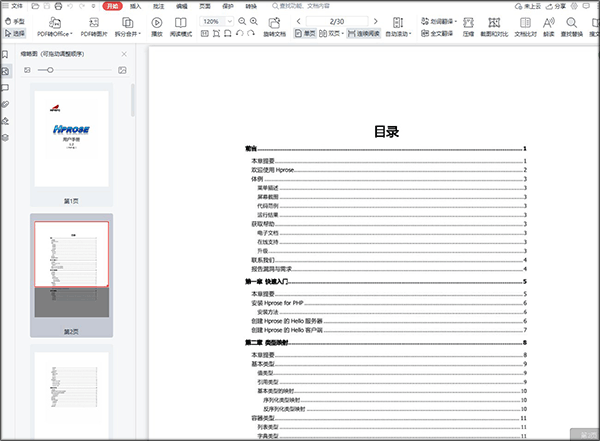Click the thumbnail size slider
Viewport: 600px width, 441px height.
[x=50, y=70]
